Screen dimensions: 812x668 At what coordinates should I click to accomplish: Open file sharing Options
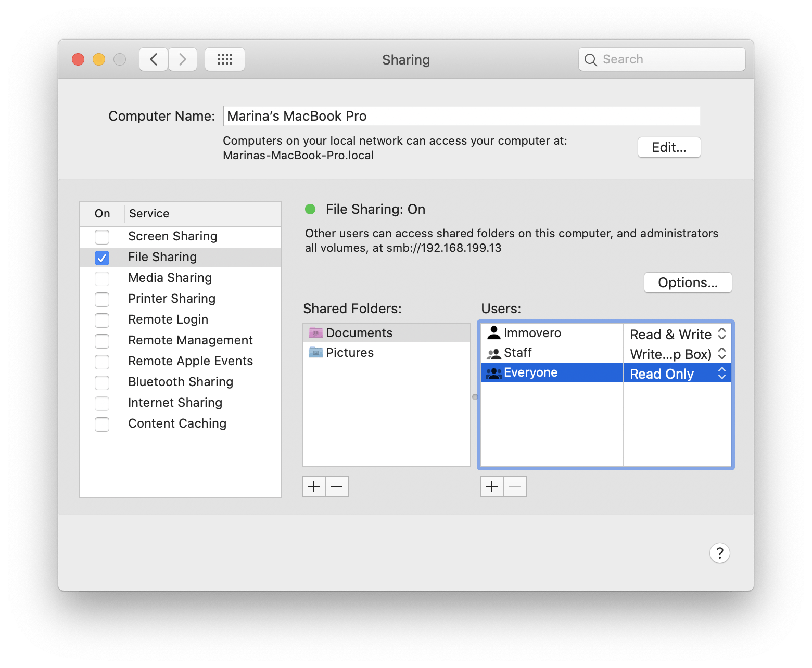coord(688,282)
